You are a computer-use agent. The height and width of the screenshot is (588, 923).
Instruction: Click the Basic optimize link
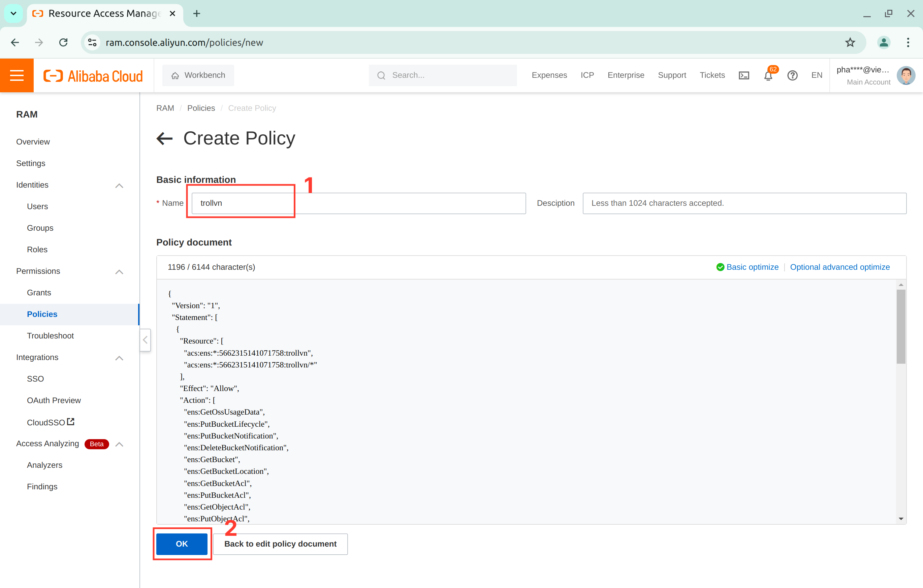752,267
